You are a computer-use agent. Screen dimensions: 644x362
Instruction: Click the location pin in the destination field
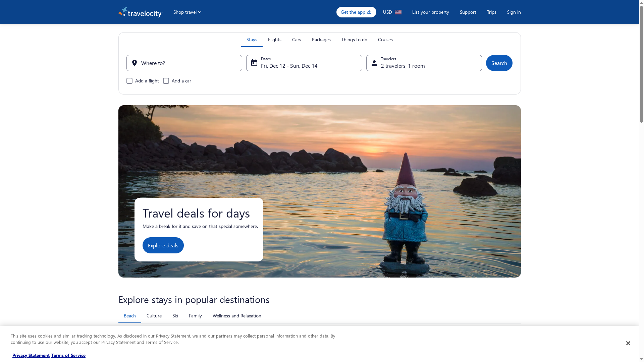[135, 63]
